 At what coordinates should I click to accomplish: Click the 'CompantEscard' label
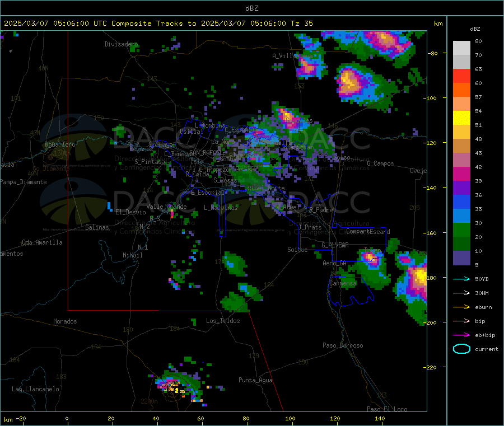coord(368,232)
